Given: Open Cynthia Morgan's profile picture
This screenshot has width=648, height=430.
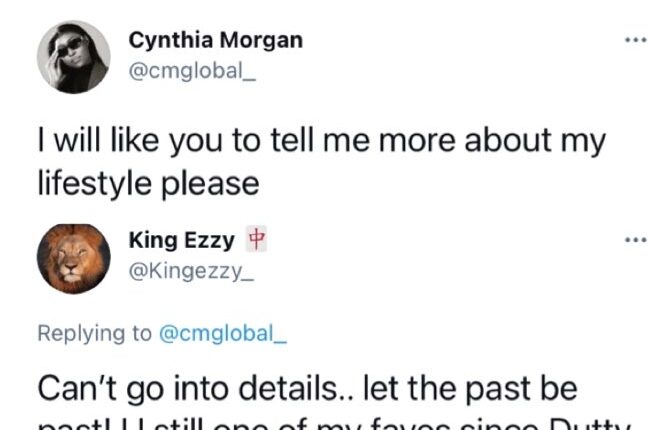Looking at the screenshot, I should click(x=73, y=57).
